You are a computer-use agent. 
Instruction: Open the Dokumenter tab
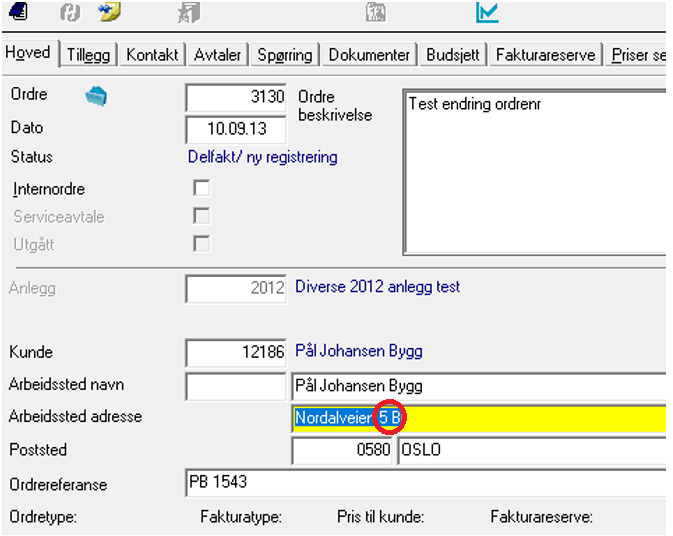pos(369,55)
